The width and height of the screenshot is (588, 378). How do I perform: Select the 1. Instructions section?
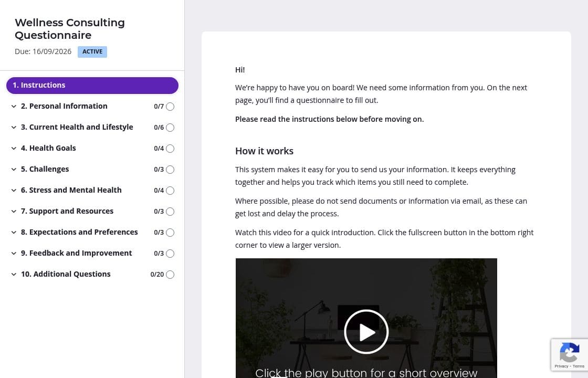click(x=92, y=85)
